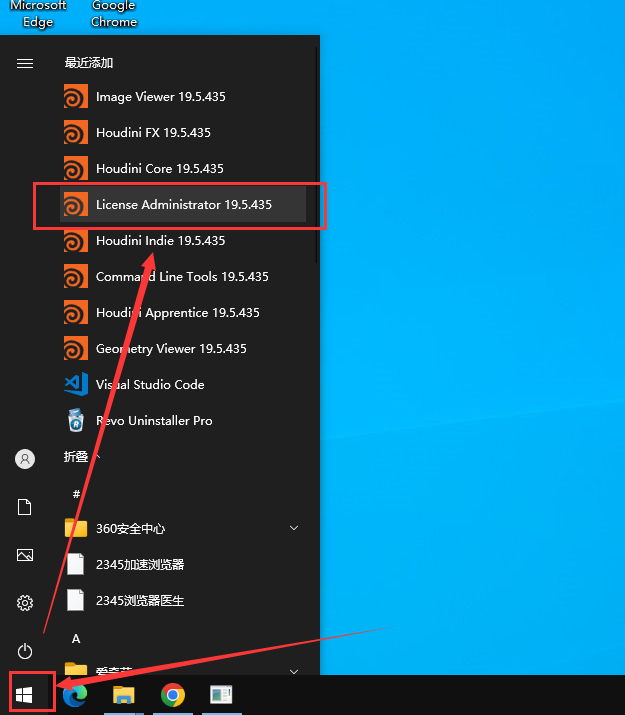This screenshot has width=625, height=715.
Task: Open the power options button
Action: tap(25, 650)
